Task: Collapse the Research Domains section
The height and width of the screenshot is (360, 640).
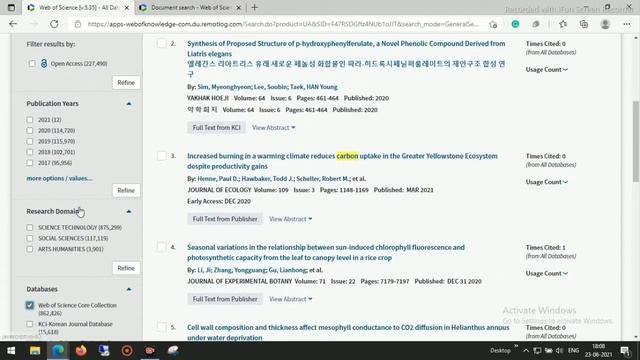Action: pos(129,211)
